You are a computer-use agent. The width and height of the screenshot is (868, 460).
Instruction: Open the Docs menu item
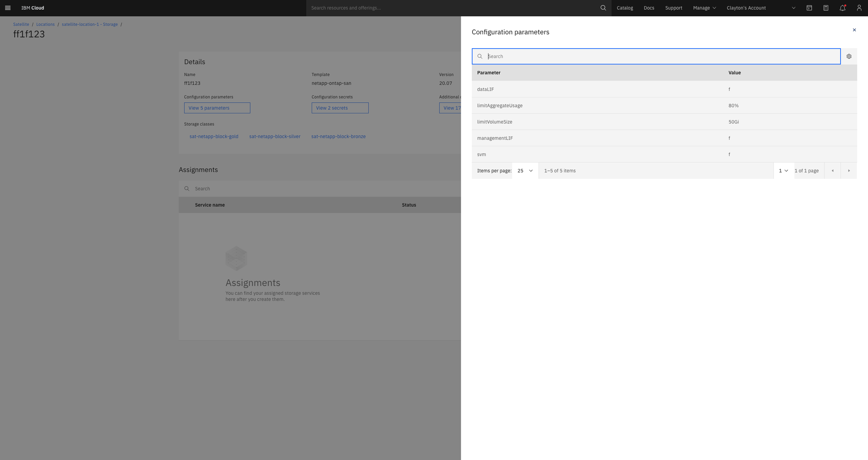pos(649,8)
